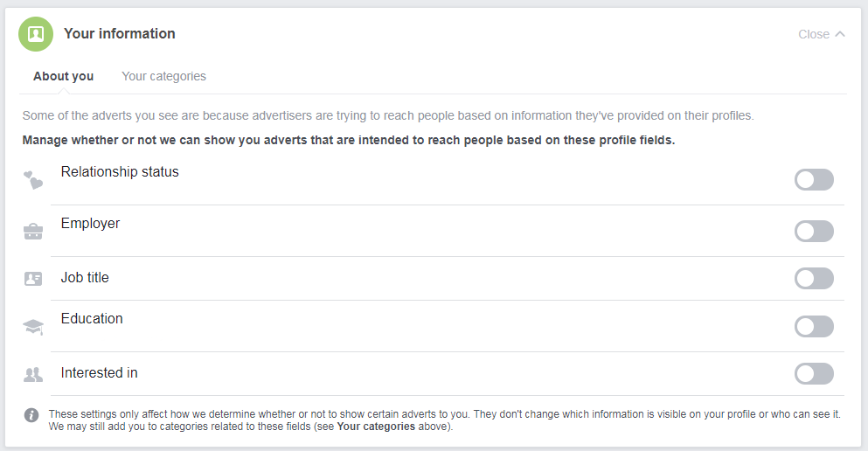
Task: Enable the Relationship status advert toggle
Action: [813, 180]
